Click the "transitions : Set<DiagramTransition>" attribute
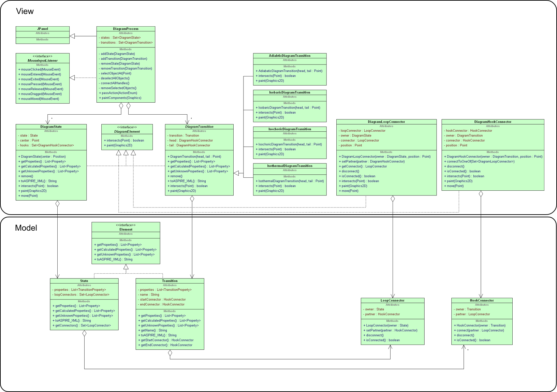Screen dimensions: 557x392 pyautogui.click(x=126, y=43)
